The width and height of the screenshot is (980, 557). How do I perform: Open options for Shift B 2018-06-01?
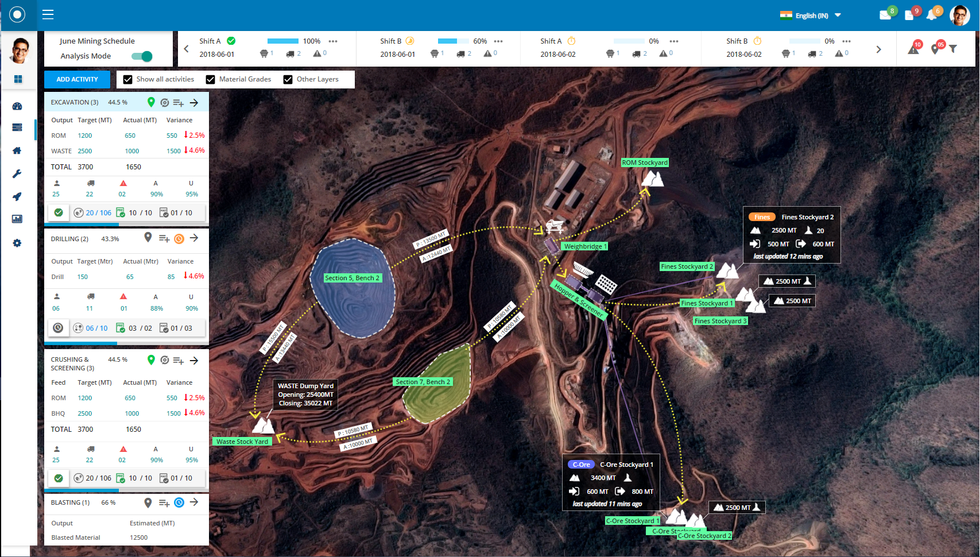click(x=498, y=41)
